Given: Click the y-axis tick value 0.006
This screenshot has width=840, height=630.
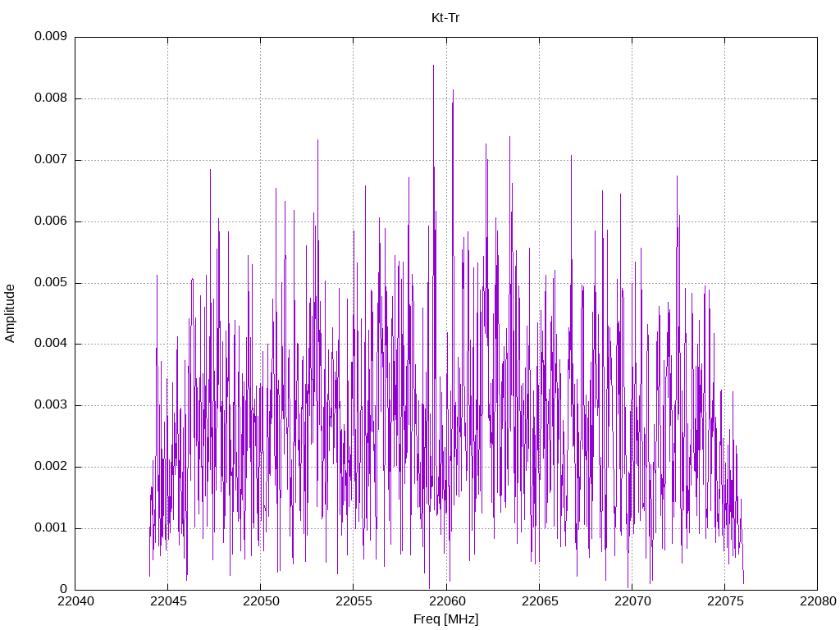Looking at the screenshot, I should click(x=51, y=221).
